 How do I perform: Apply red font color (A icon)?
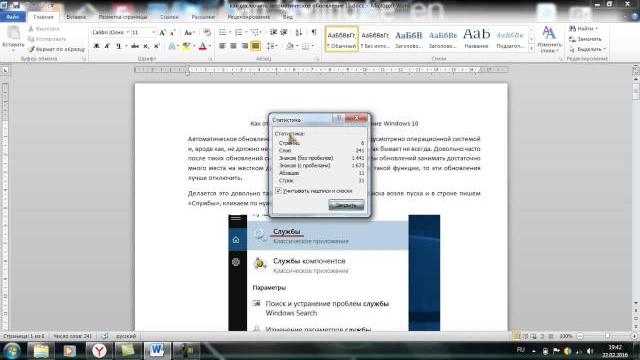tap(203, 46)
